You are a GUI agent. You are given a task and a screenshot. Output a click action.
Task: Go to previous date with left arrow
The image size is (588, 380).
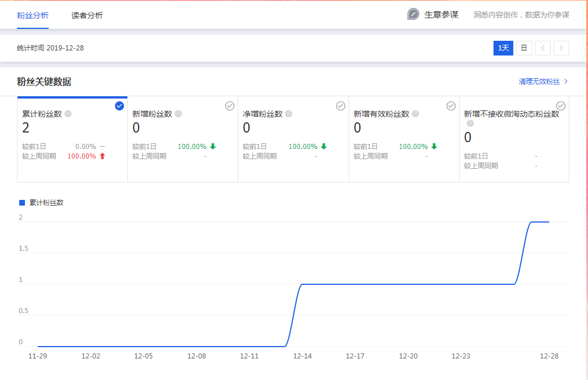tap(542, 48)
